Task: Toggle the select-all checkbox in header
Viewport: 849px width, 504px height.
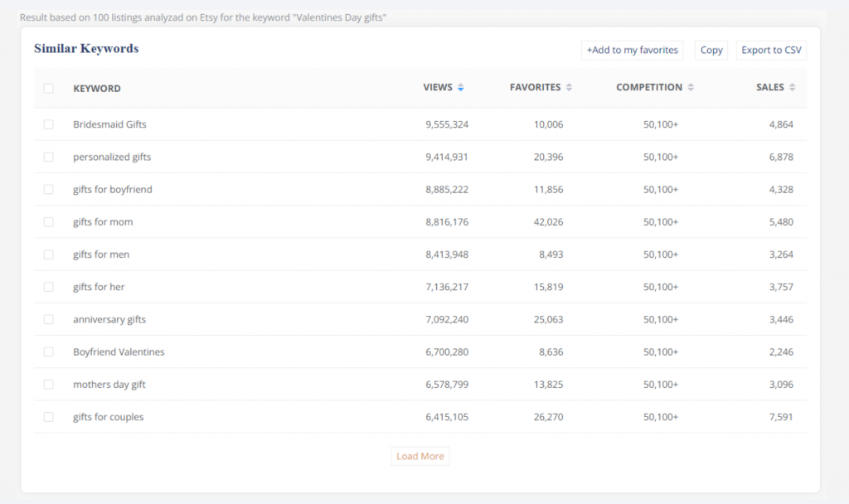Action: (48, 89)
